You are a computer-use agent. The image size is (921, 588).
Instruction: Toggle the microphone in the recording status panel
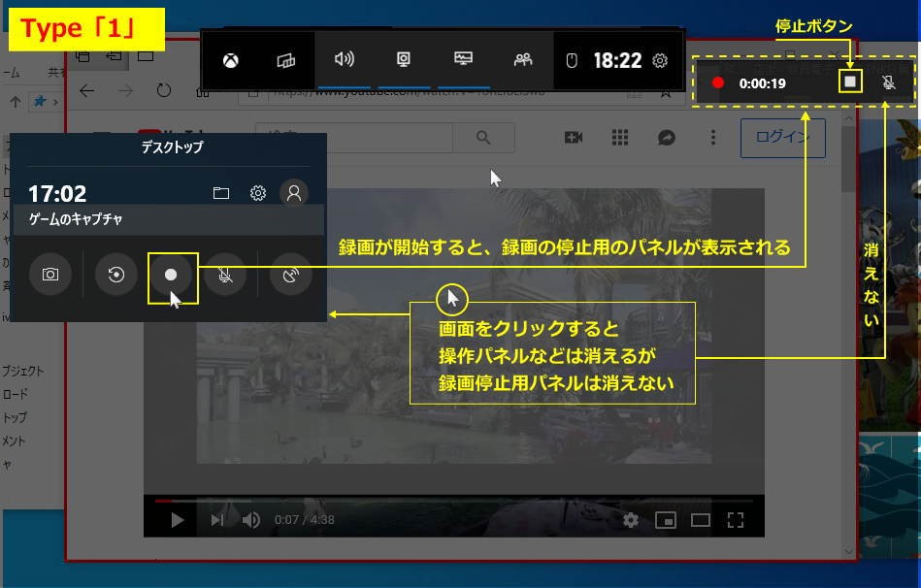coord(889,82)
